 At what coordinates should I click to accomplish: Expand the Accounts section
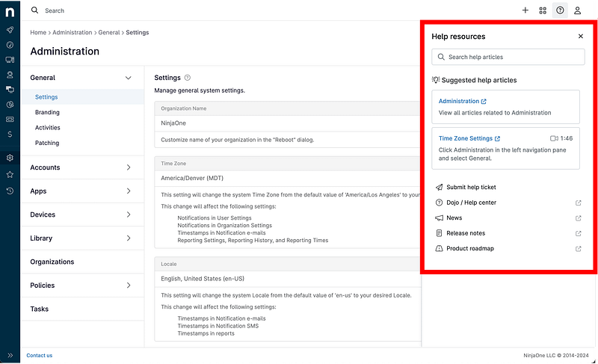129,167
